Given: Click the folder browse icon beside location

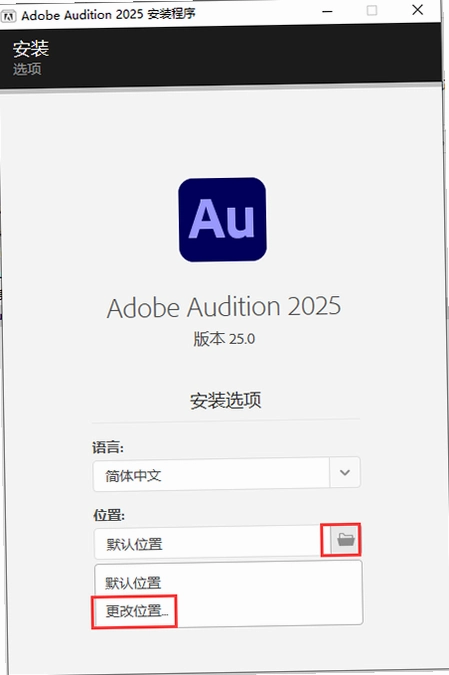Looking at the screenshot, I should pyautogui.click(x=345, y=539).
